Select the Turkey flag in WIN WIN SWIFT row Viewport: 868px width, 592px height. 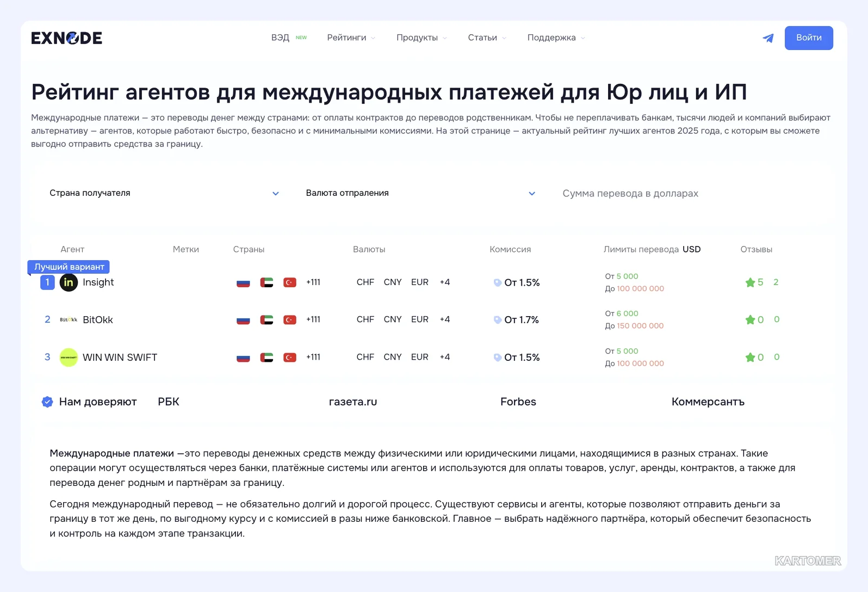click(290, 357)
